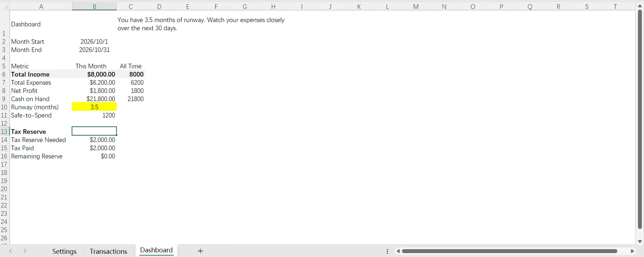Select column C header
The width and height of the screenshot is (644, 257).
(131, 6)
